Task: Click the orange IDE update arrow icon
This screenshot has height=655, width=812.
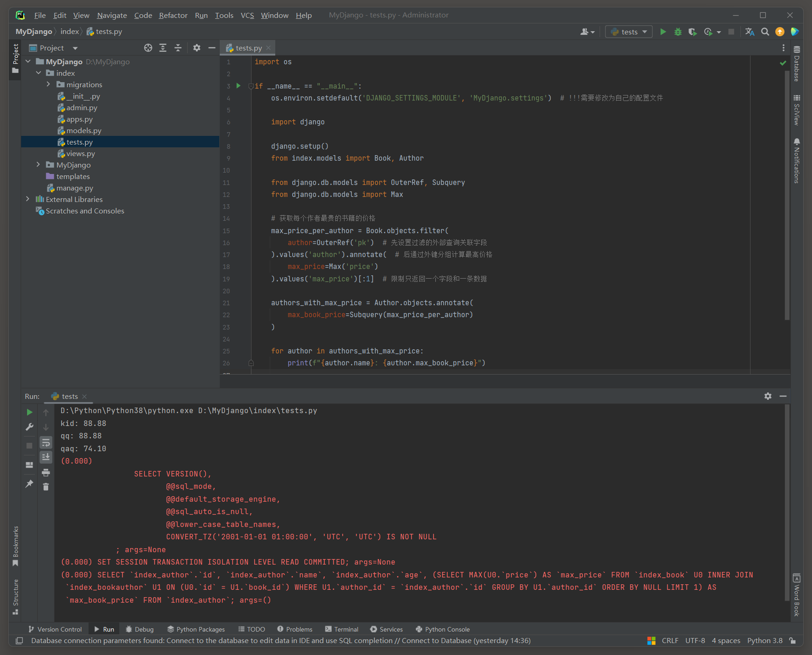Action: coord(779,32)
